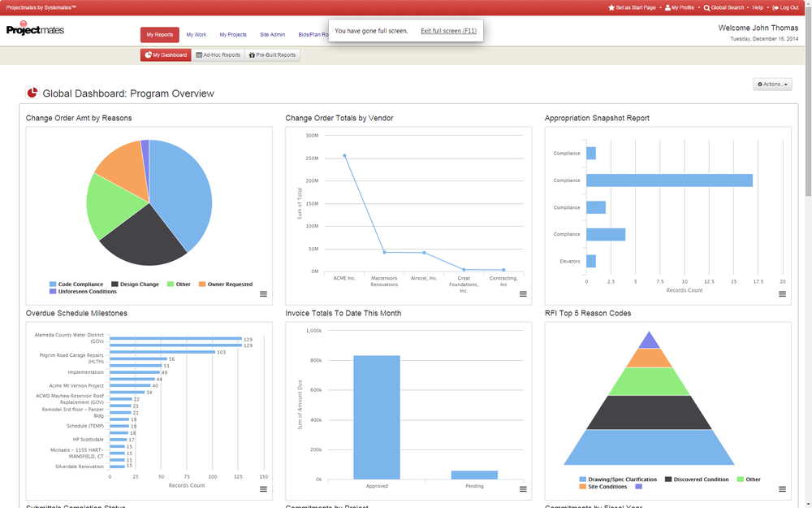Switch to the My Reports tab

pos(159,35)
